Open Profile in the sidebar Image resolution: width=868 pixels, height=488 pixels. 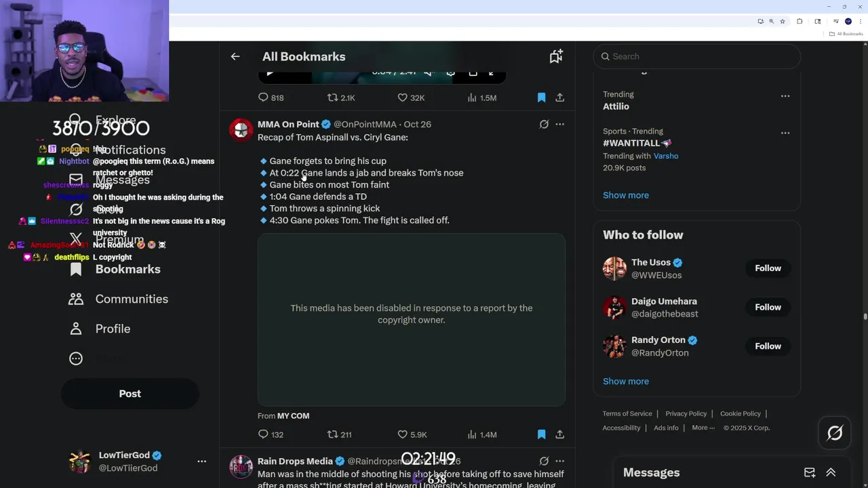[x=100, y=329]
